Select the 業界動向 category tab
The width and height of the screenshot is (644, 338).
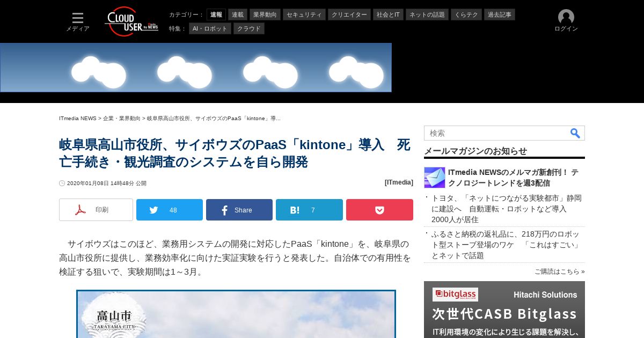[265, 14]
